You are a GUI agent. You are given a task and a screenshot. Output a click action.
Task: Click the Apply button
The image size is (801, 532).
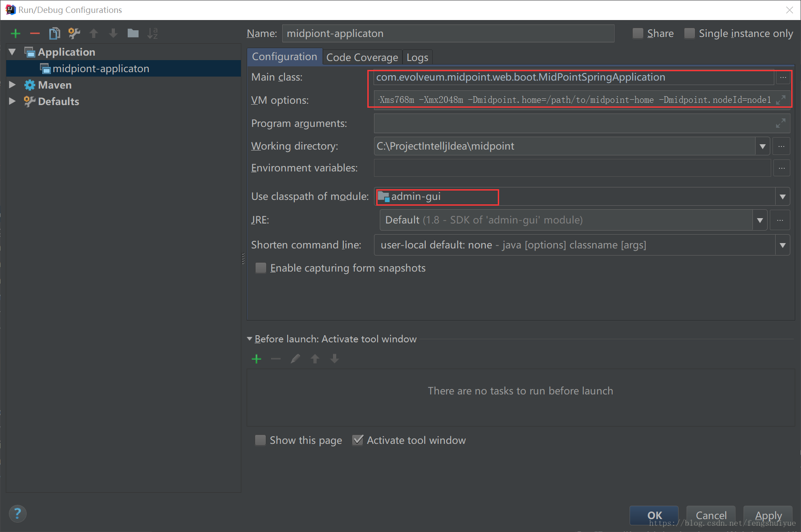point(768,516)
